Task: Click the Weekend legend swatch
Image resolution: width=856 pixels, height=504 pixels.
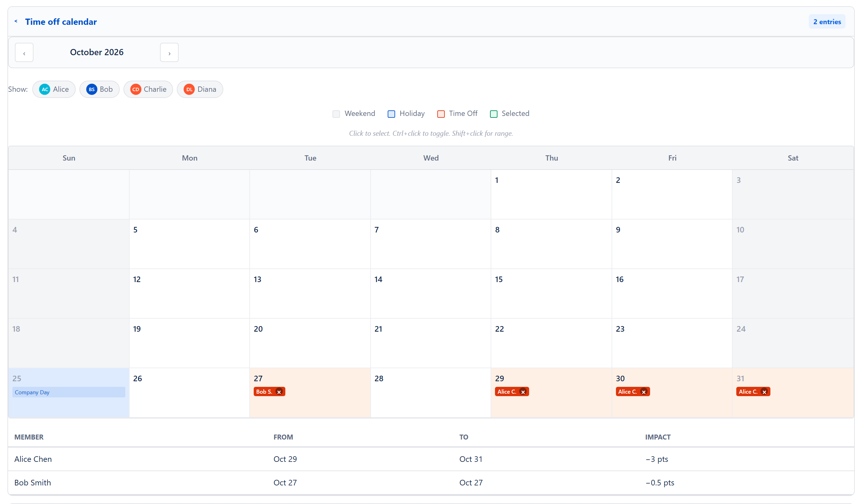Action: [x=336, y=114]
